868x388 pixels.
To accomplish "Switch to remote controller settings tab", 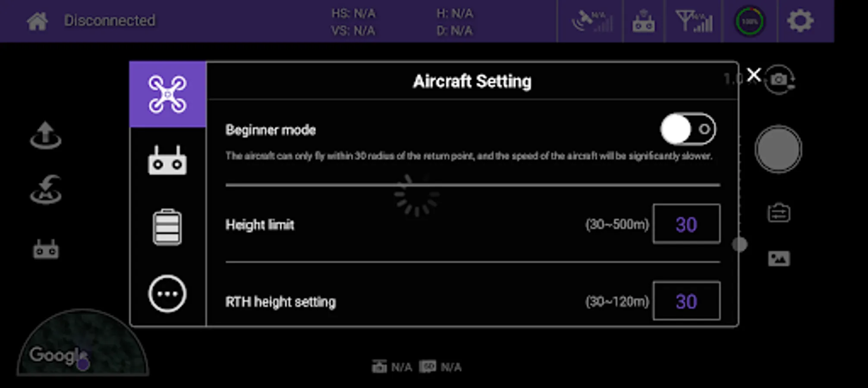I will 168,160.
